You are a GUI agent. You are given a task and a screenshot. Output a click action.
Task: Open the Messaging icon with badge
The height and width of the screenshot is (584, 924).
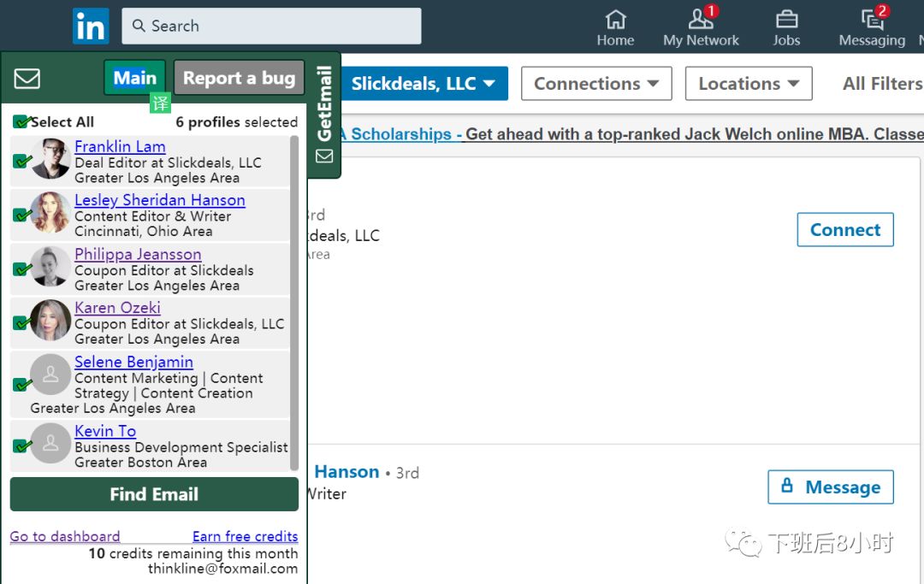[x=874, y=18]
